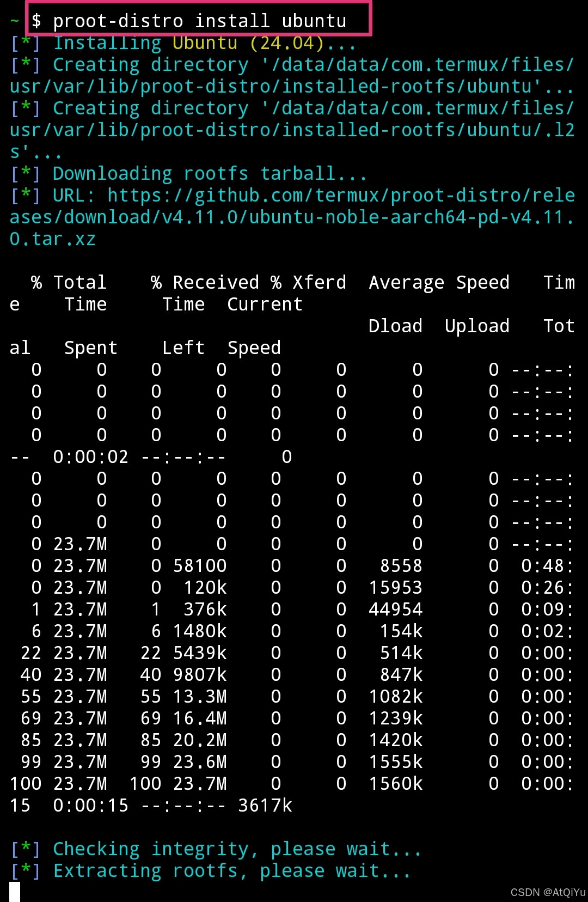Click the 'Left' column header text
This screenshot has width=588, height=902.
tap(183, 348)
